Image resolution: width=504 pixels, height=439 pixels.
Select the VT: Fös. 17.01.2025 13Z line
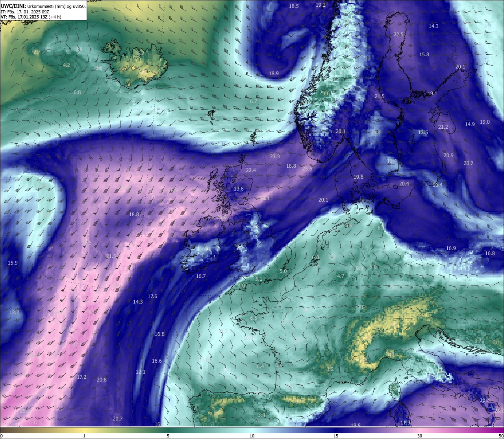pyautogui.click(x=31, y=17)
